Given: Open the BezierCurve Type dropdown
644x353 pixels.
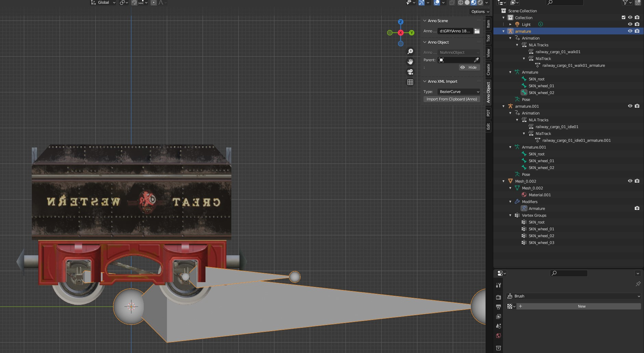Looking at the screenshot, I should click(459, 92).
